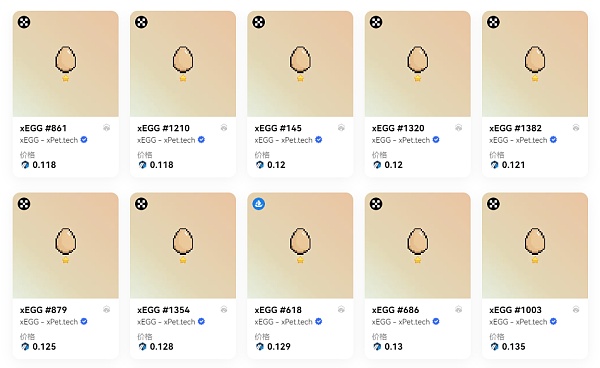
Task: Open the xEGG #145 title link
Action: 278,128
